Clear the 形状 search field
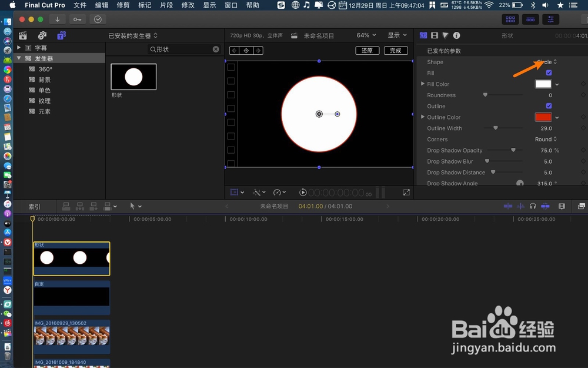588x368 pixels. click(216, 49)
